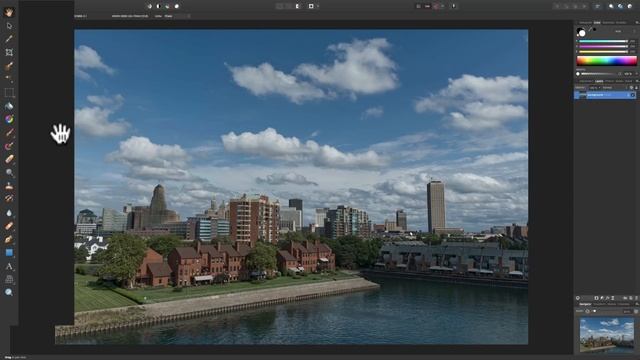This screenshot has height=360, width=640.
Task: Select the Pen tool
Action: tap(9, 239)
